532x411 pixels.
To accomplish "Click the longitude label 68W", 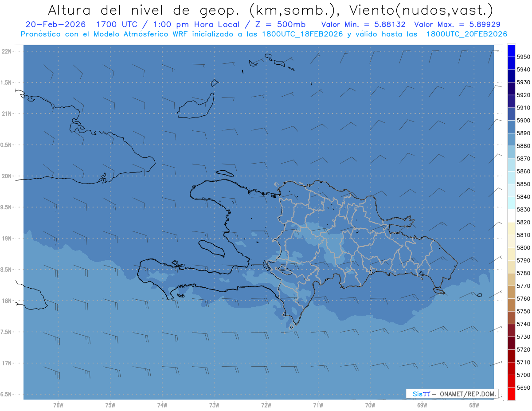I will click(474, 405).
